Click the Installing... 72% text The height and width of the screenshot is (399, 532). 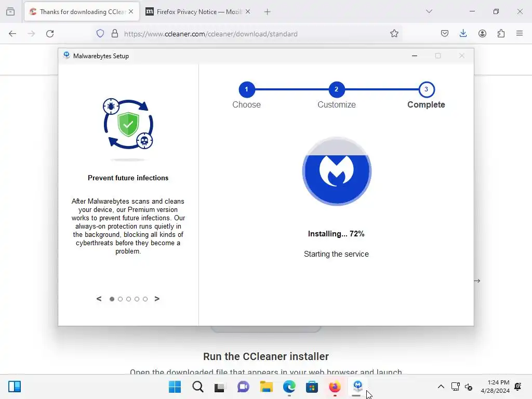click(x=336, y=234)
